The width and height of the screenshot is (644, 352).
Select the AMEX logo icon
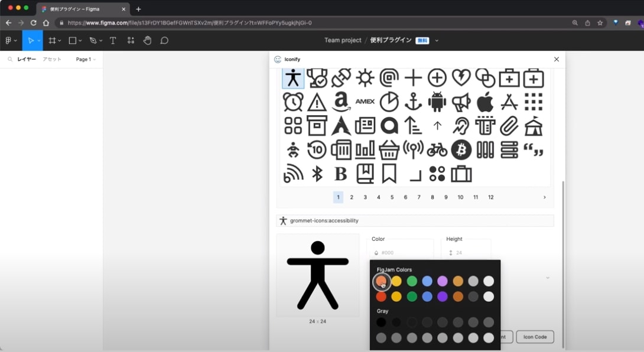pos(365,102)
